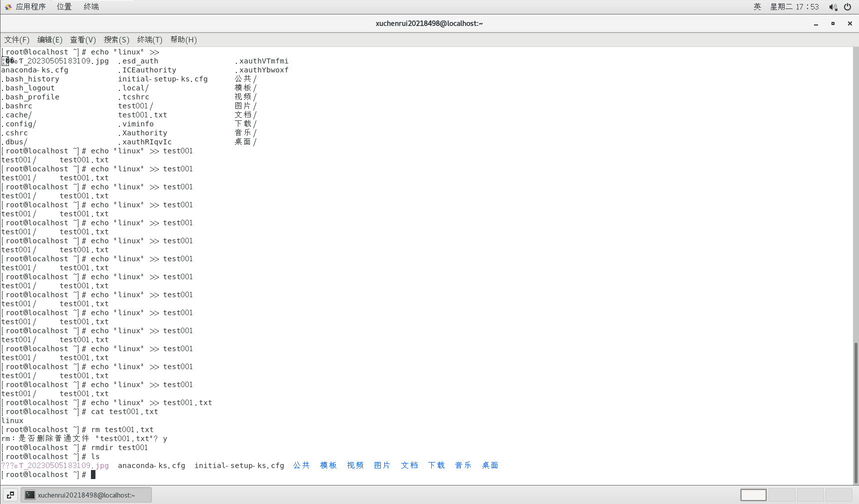Switch to the third workspace box
This screenshot has height=504, width=859.
tap(810, 495)
